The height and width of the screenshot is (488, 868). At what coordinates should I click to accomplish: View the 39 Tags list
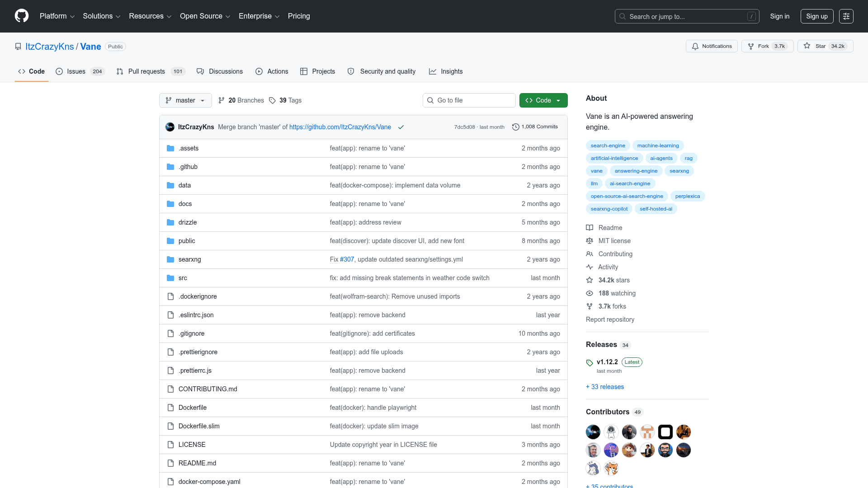285,100
